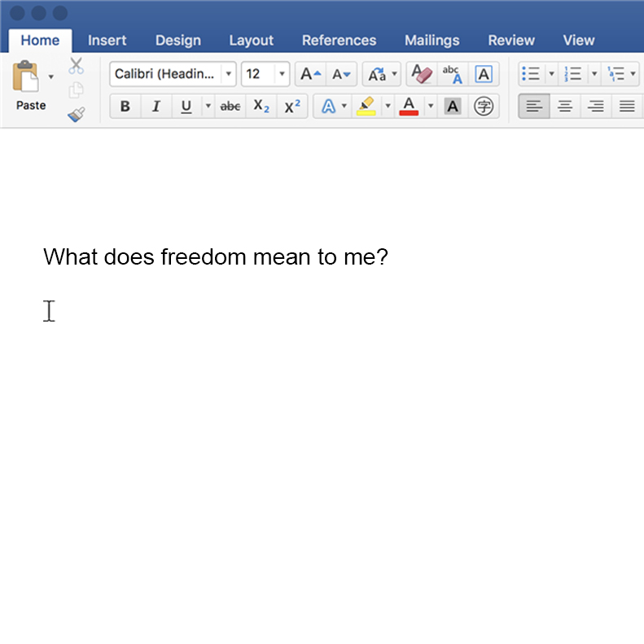Open the View tab
Image resolution: width=644 pixels, height=644 pixels.
tap(579, 40)
